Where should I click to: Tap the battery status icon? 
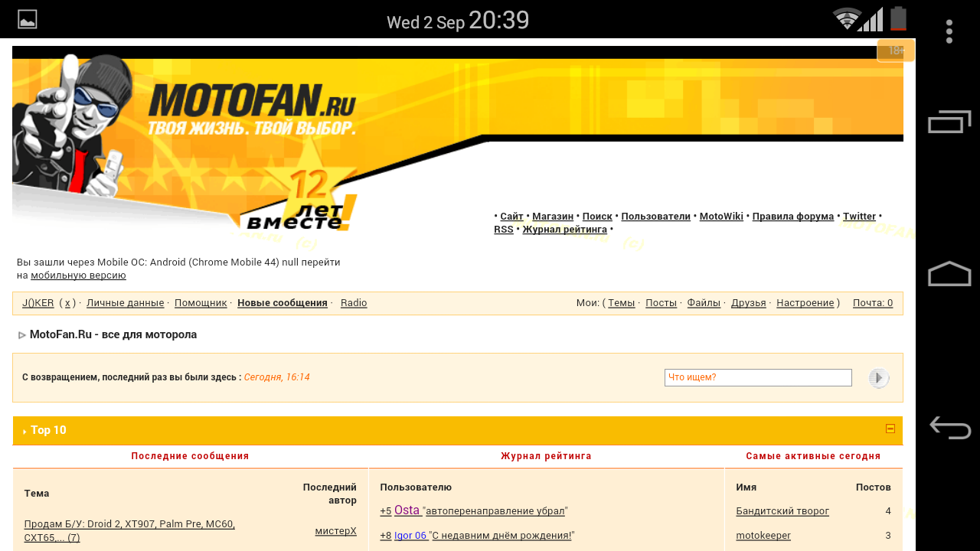point(899,19)
